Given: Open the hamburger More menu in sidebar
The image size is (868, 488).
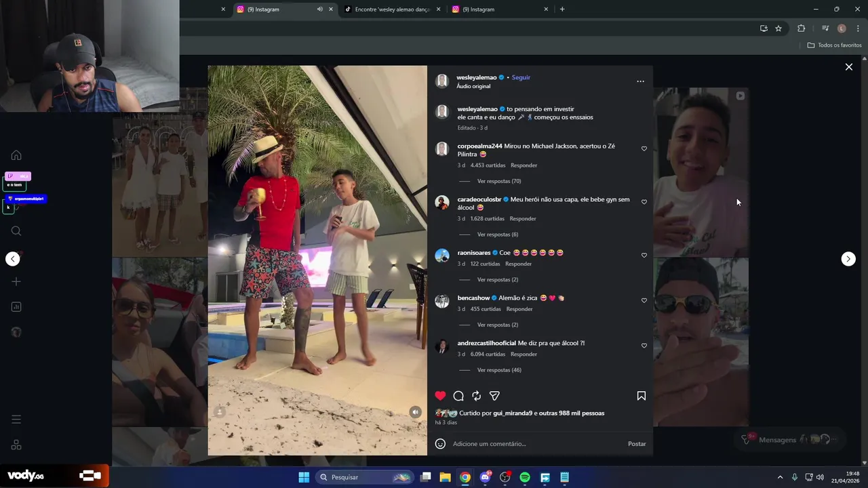Looking at the screenshot, I should click(x=16, y=420).
